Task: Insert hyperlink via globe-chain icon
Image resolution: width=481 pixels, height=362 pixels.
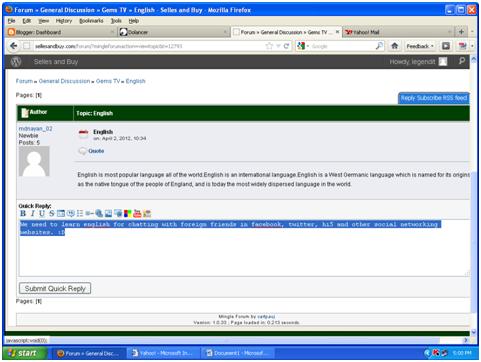Action: (x=99, y=214)
